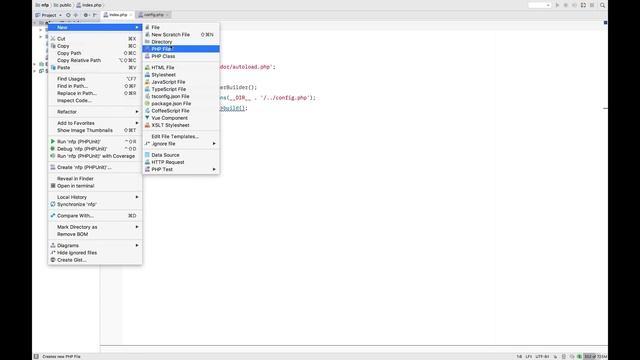
Task: Click the UTF-8 encoding status entry
Action: coord(542,357)
